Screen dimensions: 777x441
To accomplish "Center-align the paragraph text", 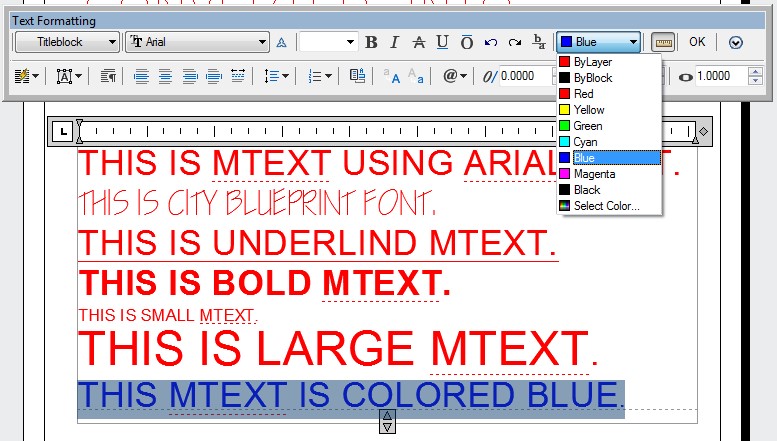I will 166,76.
